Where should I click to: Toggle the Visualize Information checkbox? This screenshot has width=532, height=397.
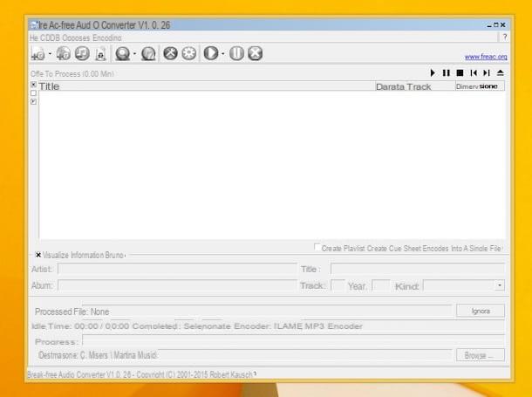pyautogui.click(x=38, y=255)
